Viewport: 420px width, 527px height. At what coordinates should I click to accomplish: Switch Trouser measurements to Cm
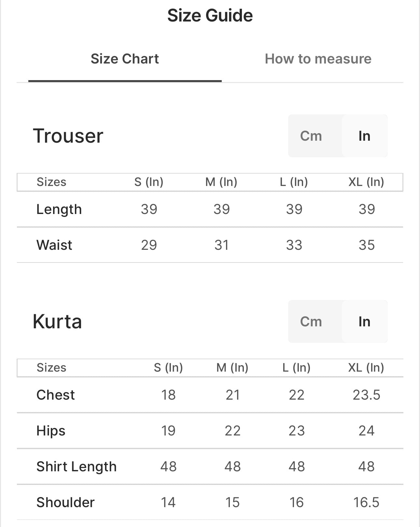[311, 136]
